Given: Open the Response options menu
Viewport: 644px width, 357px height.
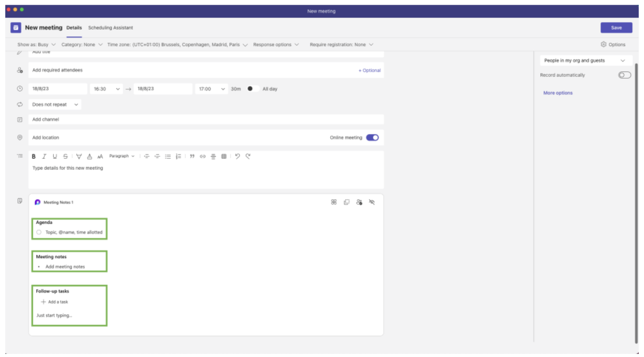Looking at the screenshot, I should pos(276,44).
